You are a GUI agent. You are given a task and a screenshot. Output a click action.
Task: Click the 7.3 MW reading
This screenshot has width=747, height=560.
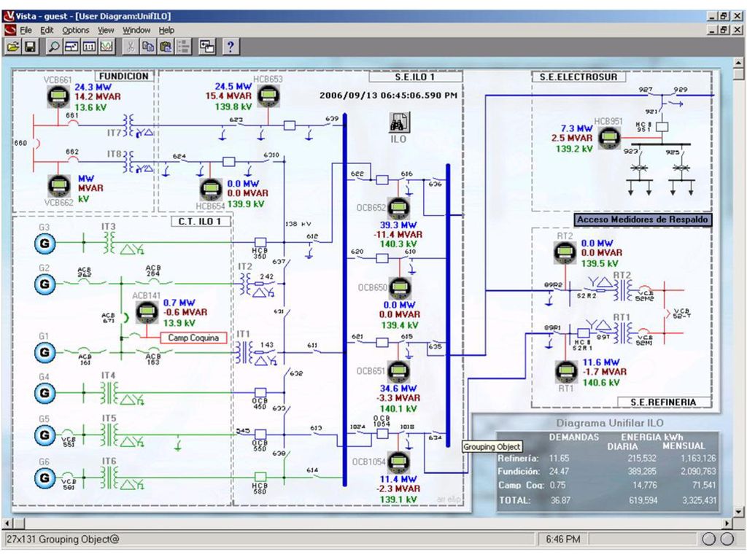577,128
